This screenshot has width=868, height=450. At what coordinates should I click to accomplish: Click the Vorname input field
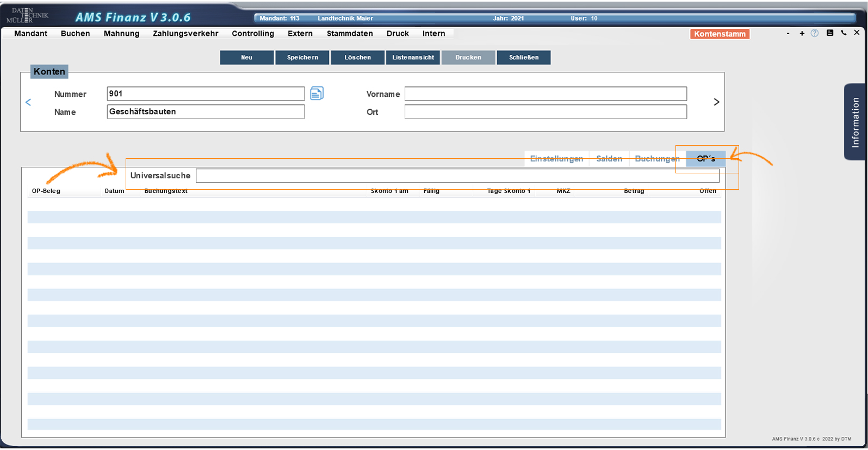click(545, 94)
